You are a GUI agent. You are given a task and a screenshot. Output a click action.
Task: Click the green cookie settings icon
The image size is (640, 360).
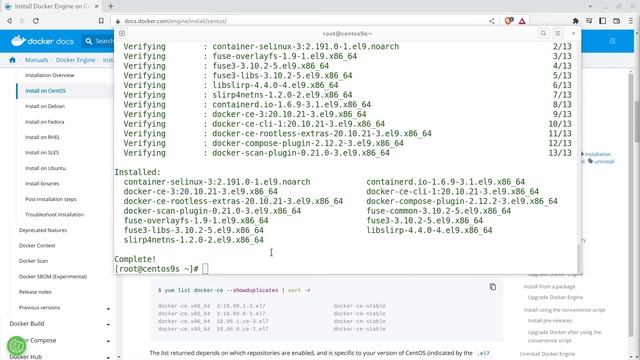point(16,346)
